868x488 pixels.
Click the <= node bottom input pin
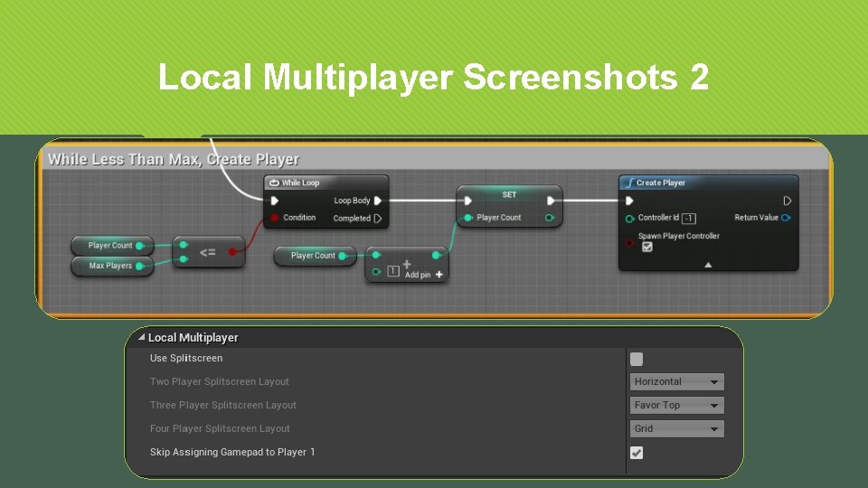(184, 259)
